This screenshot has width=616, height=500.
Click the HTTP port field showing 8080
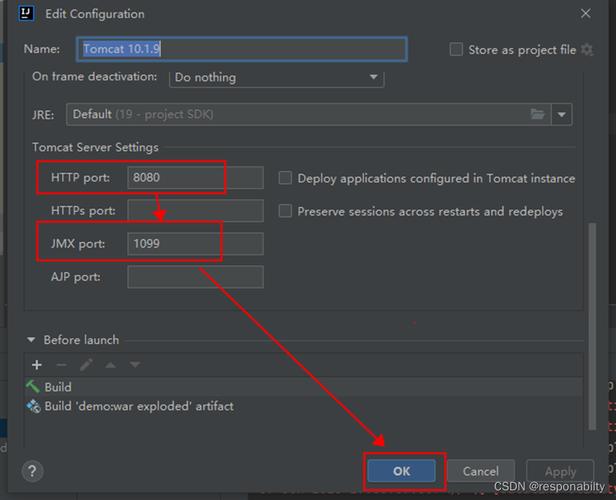click(x=195, y=178)
